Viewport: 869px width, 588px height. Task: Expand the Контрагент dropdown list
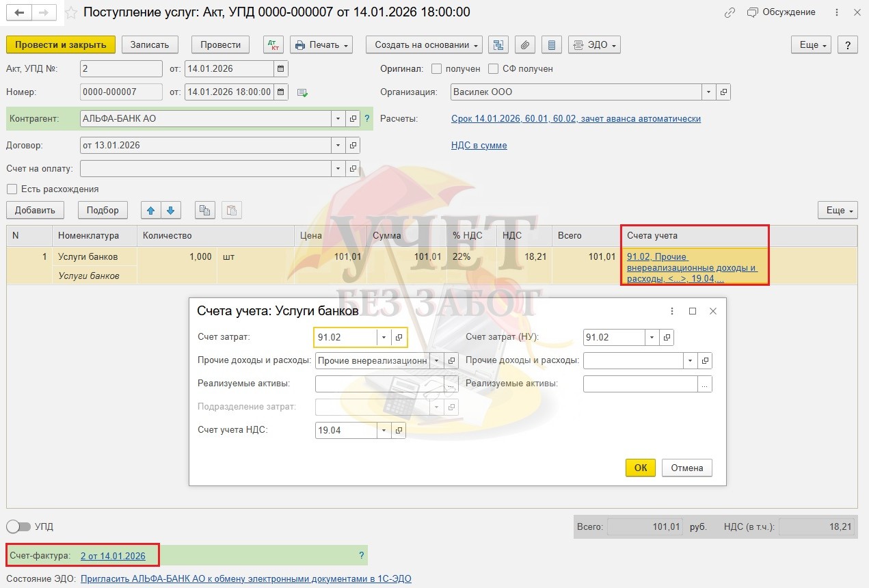click(338, 119)
